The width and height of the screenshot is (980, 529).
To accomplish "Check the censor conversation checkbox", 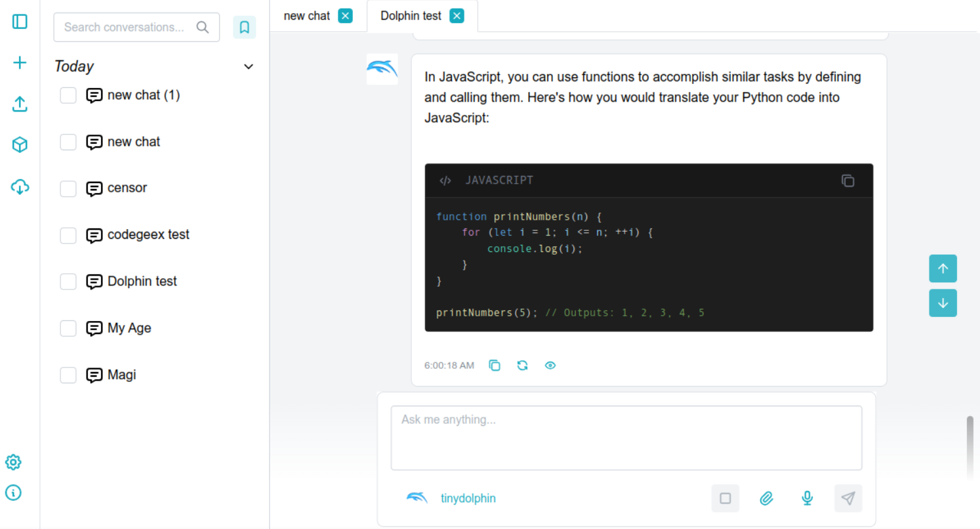I will click(68, 189).
